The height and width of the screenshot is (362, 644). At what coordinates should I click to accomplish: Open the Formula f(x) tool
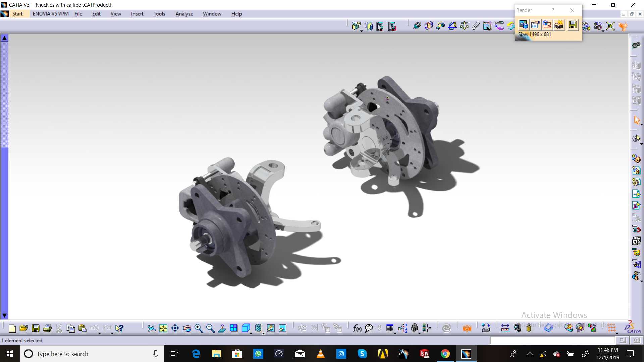[357, 328]
